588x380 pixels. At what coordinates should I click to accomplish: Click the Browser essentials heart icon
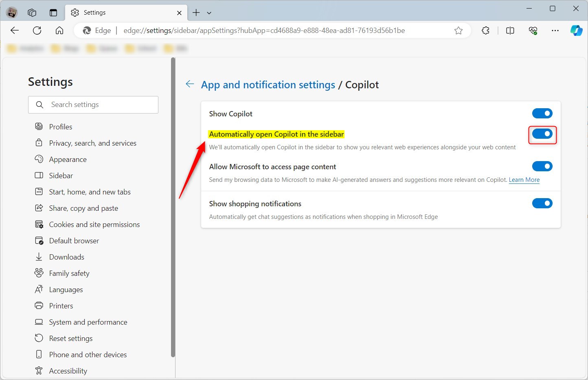(x=533, y=30)
